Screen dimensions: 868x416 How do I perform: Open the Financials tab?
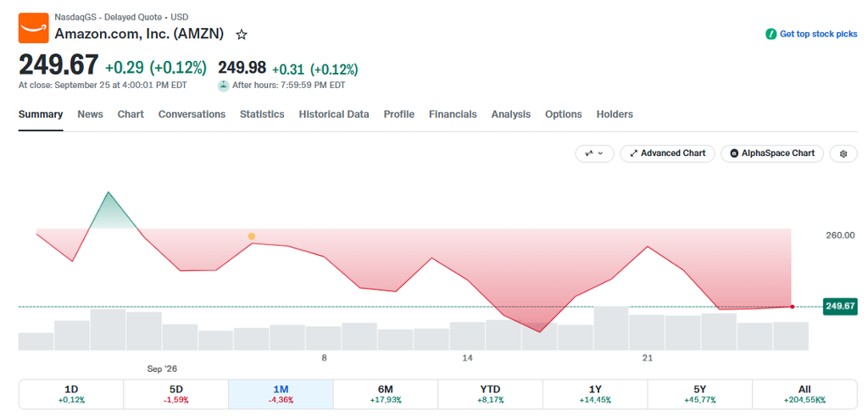click(x=453, y=114)
